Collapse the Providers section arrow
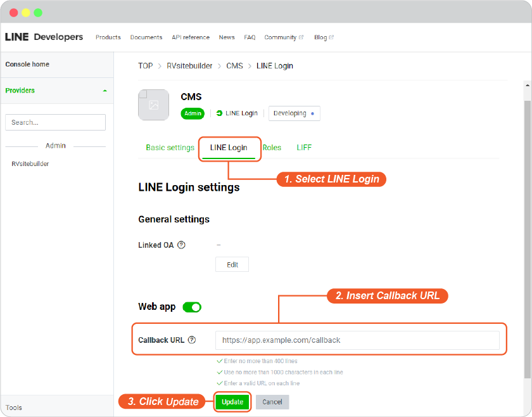The width and height of the screenshot is (532, 417). tap(105, 91)
